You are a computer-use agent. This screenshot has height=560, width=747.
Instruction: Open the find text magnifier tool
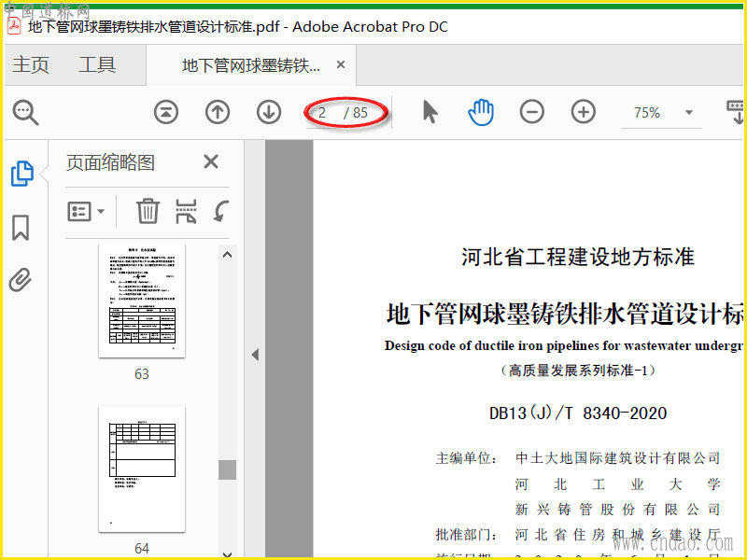pyautogui.click(x=25, y=112)
